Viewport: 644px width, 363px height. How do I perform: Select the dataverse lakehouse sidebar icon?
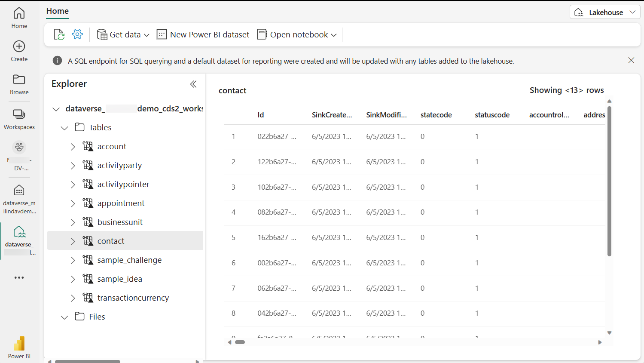(x=19, y=231)
